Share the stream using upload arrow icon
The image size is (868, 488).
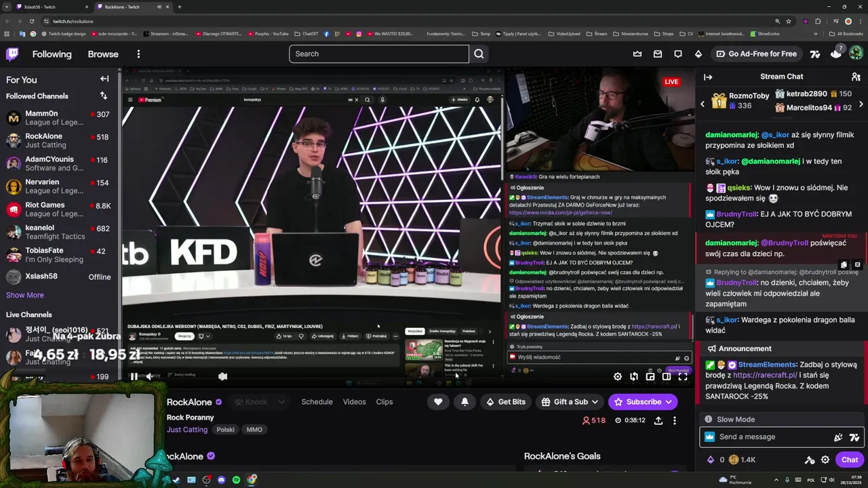(658, 421)
